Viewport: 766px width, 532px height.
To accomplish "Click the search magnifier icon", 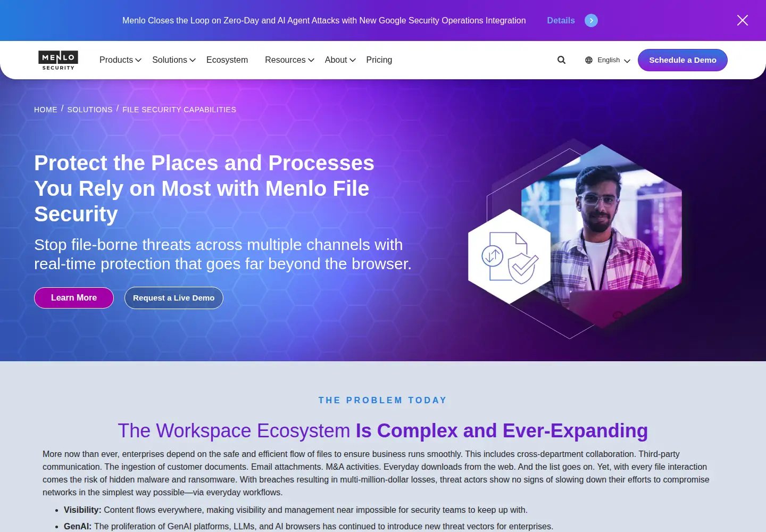I will tap(561, 60).
